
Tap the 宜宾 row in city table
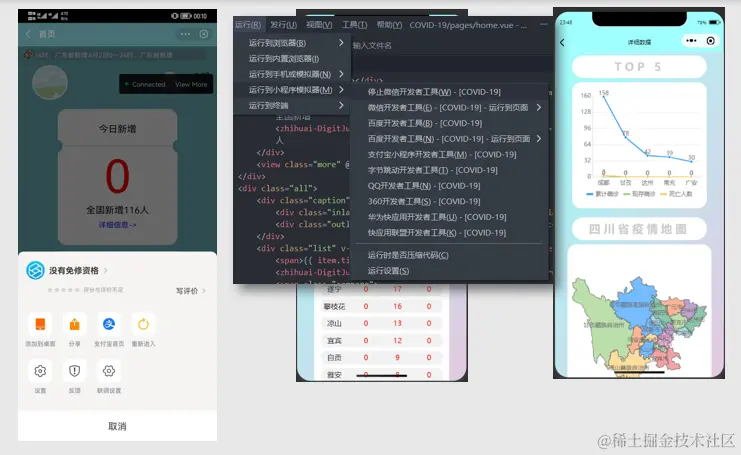point(381,340)
